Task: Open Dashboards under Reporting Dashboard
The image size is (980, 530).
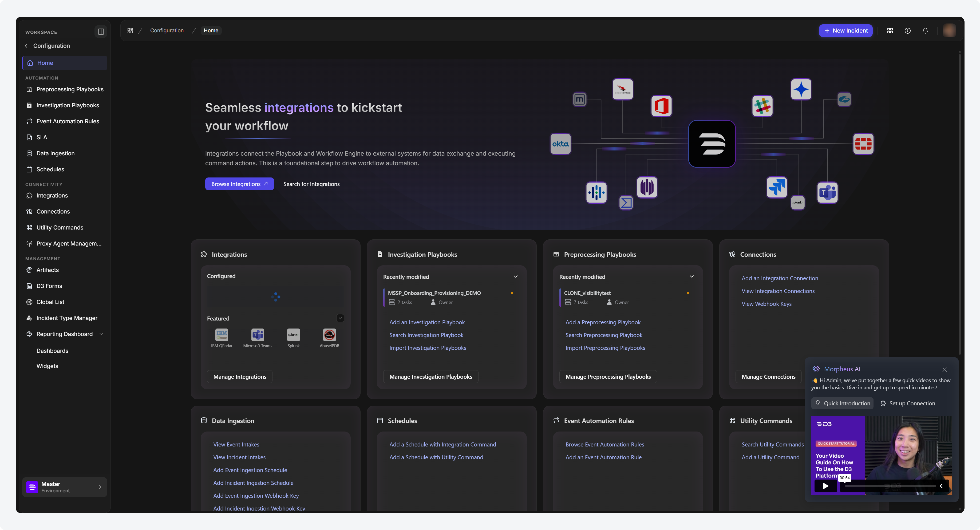Action: 52,351
